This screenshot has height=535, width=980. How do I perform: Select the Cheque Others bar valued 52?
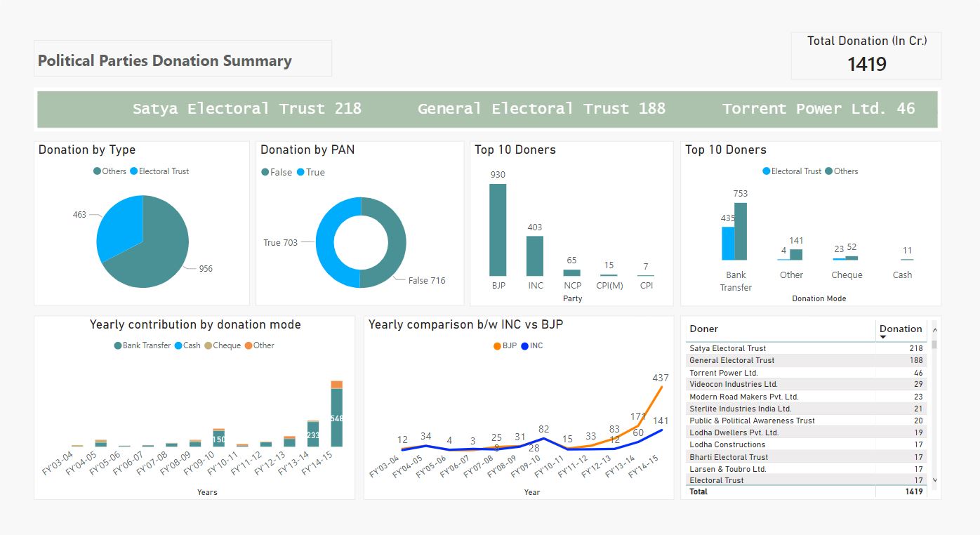coord(852,258)
